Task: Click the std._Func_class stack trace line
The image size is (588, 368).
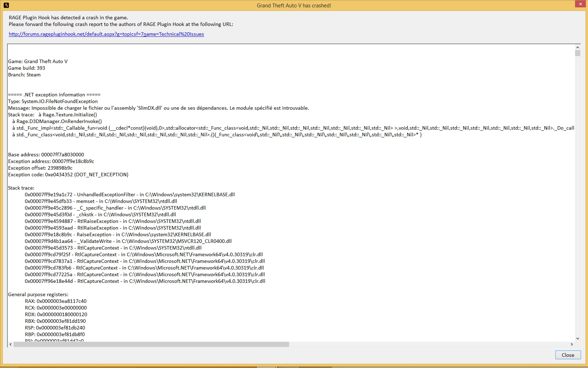Action: [217, 135]
